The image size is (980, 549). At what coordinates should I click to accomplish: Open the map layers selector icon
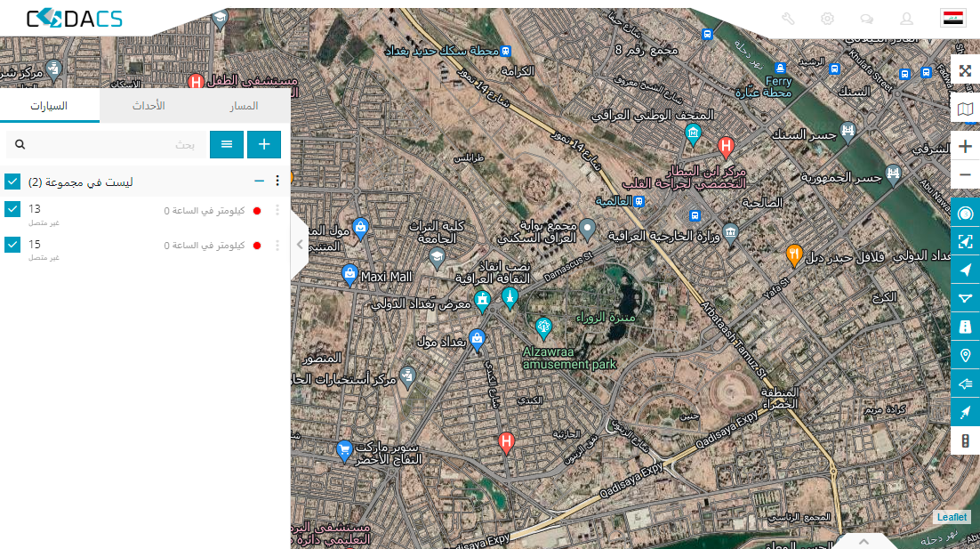[x=965, y=109]
